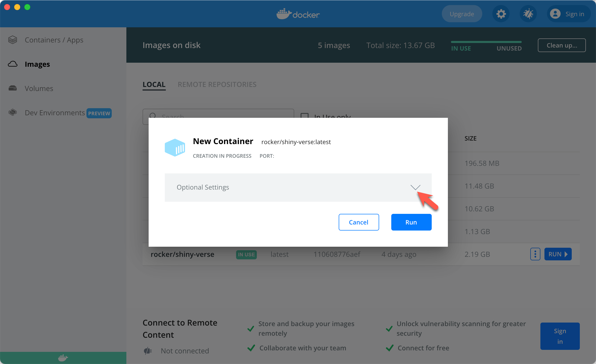
Task: Click the Clean up... button
Action: coord(562,45)
